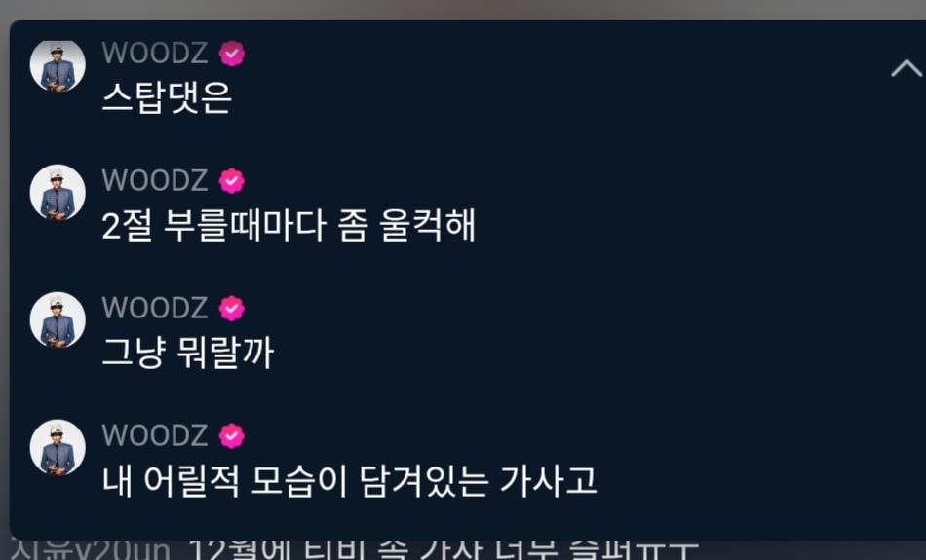926x560 pixels.
Task: Tap the fan username ending 'v20un' below panel
Action: (x=92, y=549)
